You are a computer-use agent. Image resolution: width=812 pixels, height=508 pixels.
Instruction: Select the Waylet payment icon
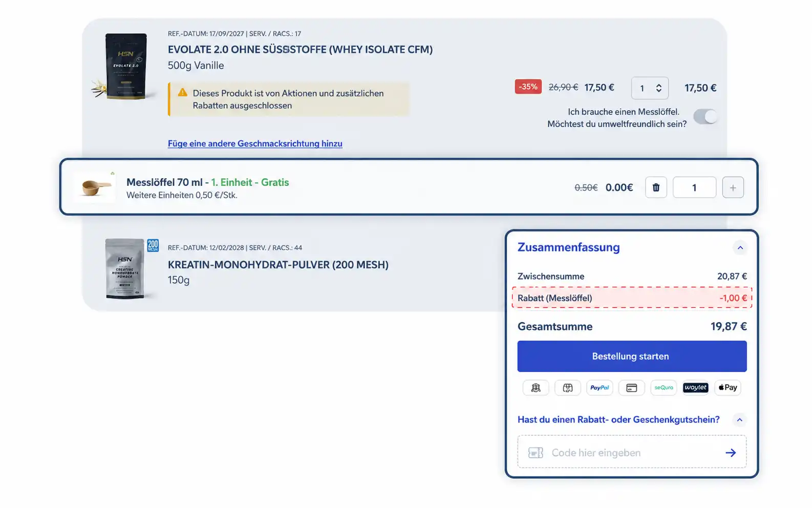click(696, 388)
